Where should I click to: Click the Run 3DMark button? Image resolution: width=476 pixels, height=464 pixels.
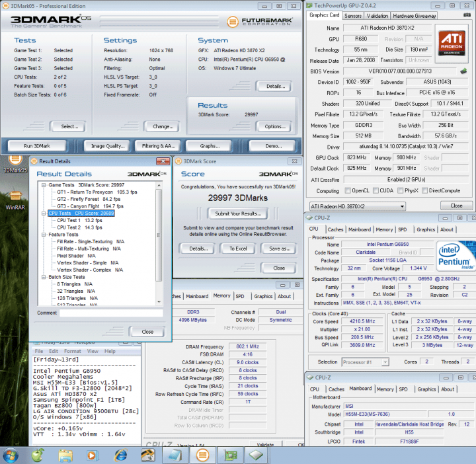coord(37,146)
